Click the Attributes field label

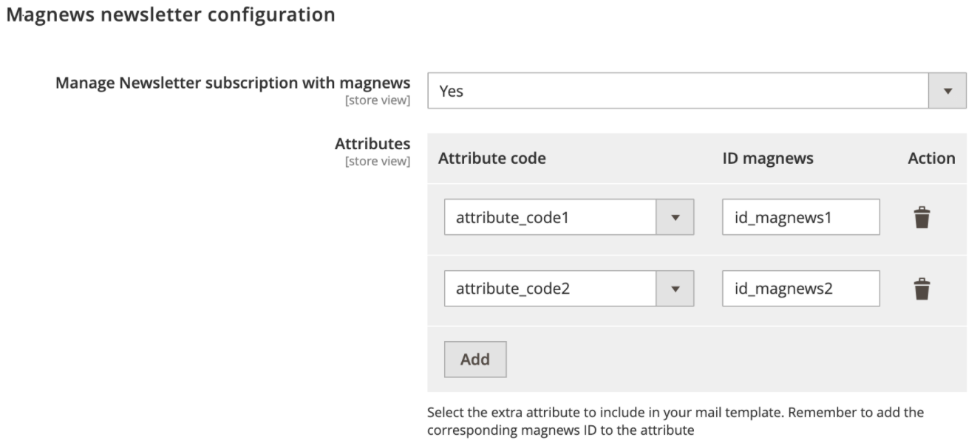pyautogui.click(x=372, y=144)
